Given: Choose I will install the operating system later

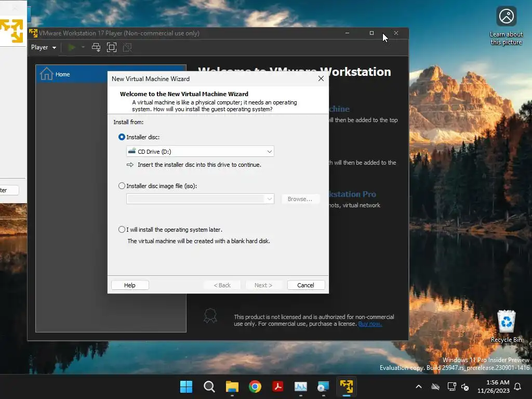Looking at the screenshot, I should [122, 229].
